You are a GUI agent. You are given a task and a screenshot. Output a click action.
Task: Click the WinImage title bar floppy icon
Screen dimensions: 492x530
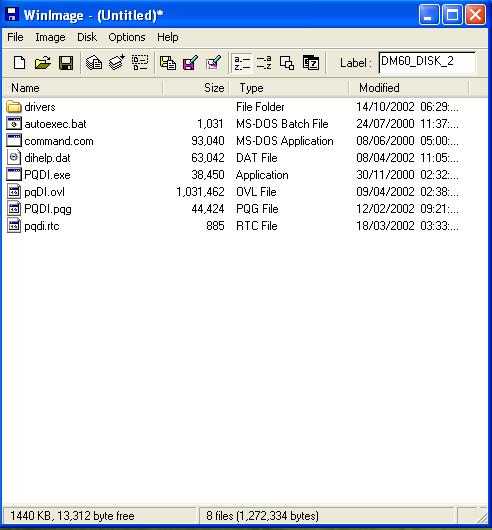[x=11, y=14]
